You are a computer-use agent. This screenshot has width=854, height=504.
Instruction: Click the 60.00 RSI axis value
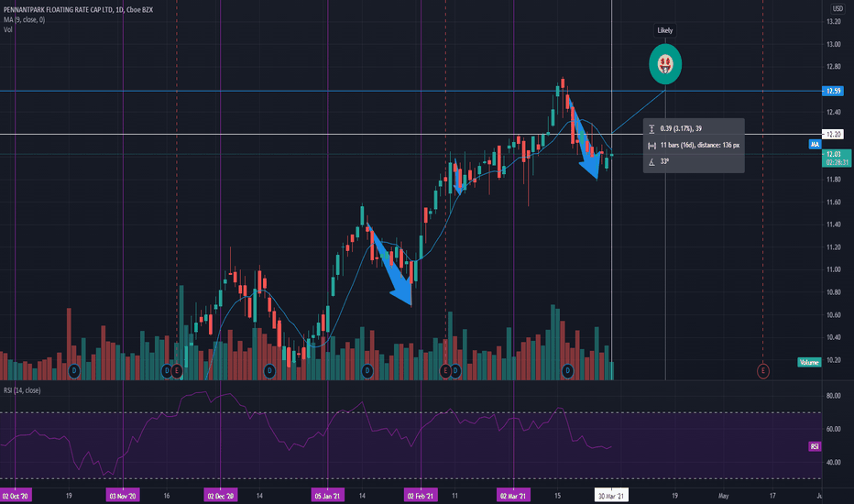833,429
